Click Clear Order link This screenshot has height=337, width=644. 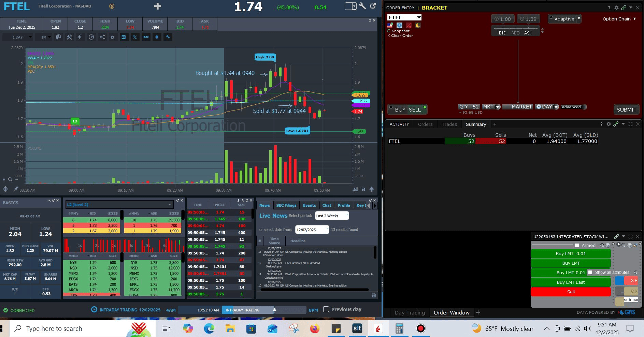(x=400, y=35)
